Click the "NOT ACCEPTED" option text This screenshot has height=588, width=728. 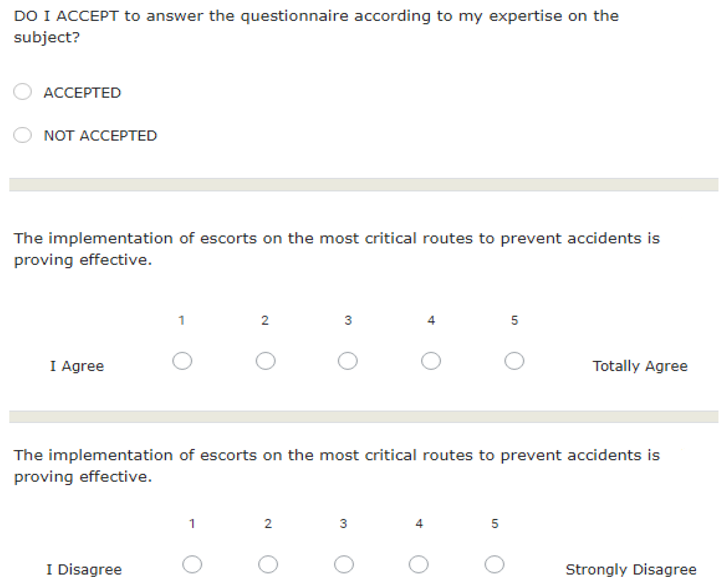click(101, 136)
